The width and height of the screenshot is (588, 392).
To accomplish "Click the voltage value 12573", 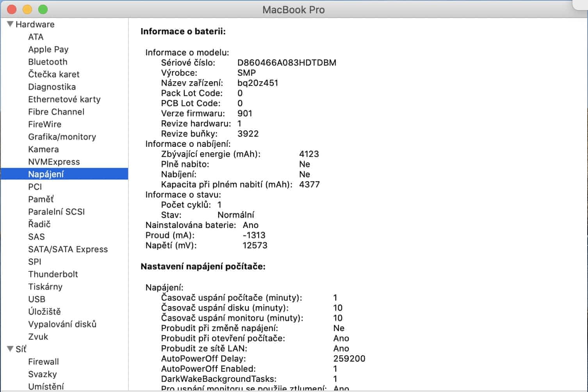I will pos(255,245).
